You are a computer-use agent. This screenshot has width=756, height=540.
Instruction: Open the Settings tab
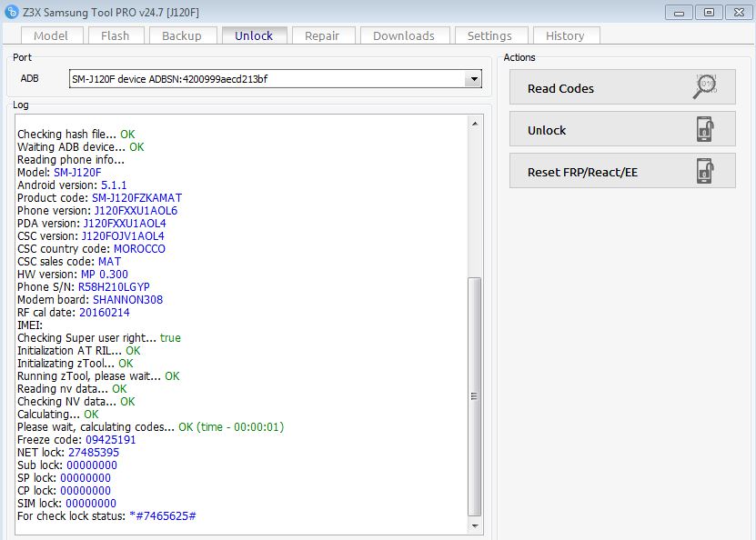[x=489, y=35]
